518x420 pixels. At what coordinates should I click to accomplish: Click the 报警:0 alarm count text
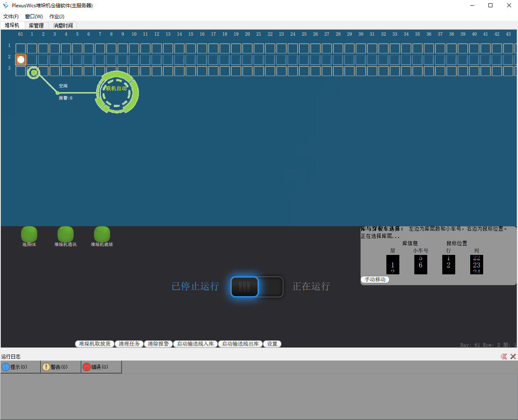click(x=66, y=98)
